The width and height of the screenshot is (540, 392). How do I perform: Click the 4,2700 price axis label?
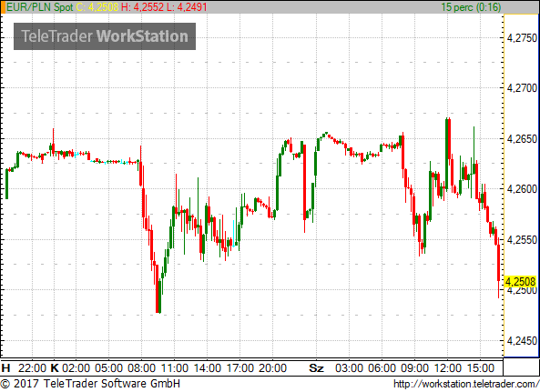522,88
